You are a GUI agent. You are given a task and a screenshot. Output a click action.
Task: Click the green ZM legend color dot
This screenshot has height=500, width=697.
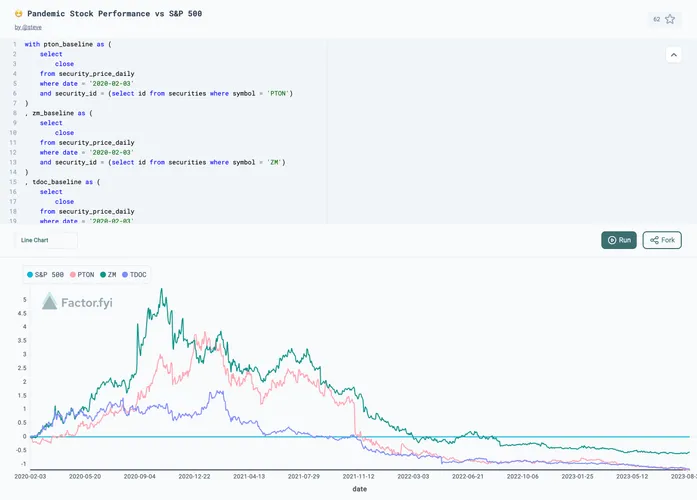click(103, 274)
